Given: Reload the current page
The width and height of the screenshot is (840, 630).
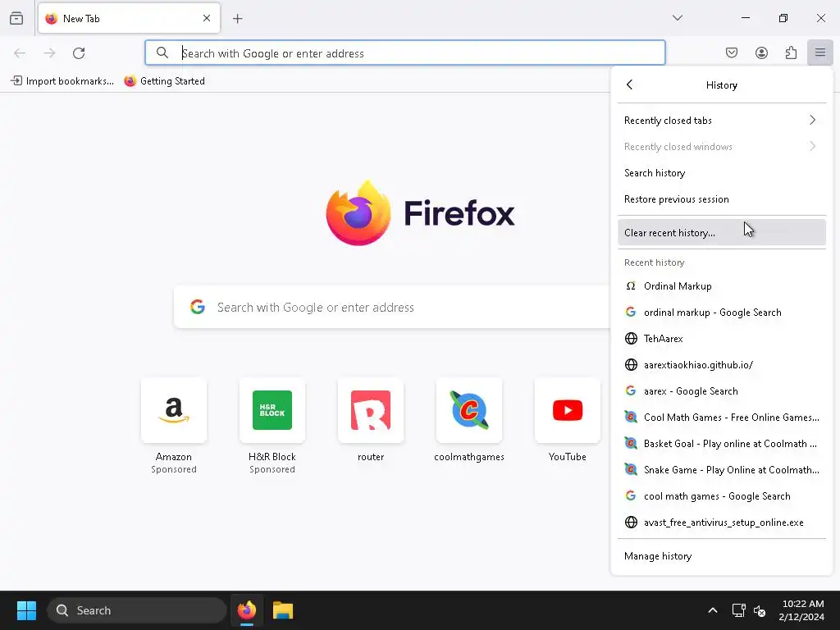Looking at the screenshot, I should pyautogui.click(x=79, y=53).
